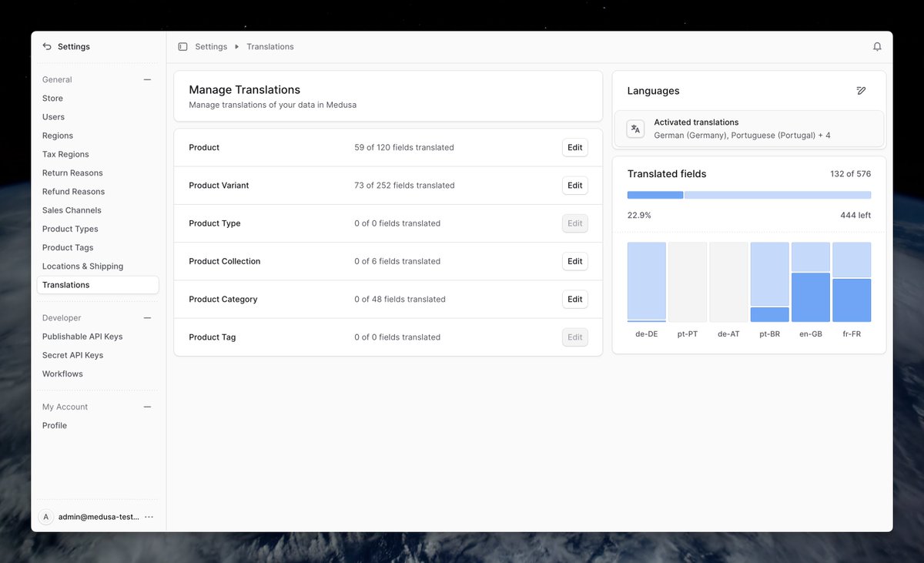Click '0 of 48 fields translated' text
Viewport: 924px width, 563px height.
point(400,300)
